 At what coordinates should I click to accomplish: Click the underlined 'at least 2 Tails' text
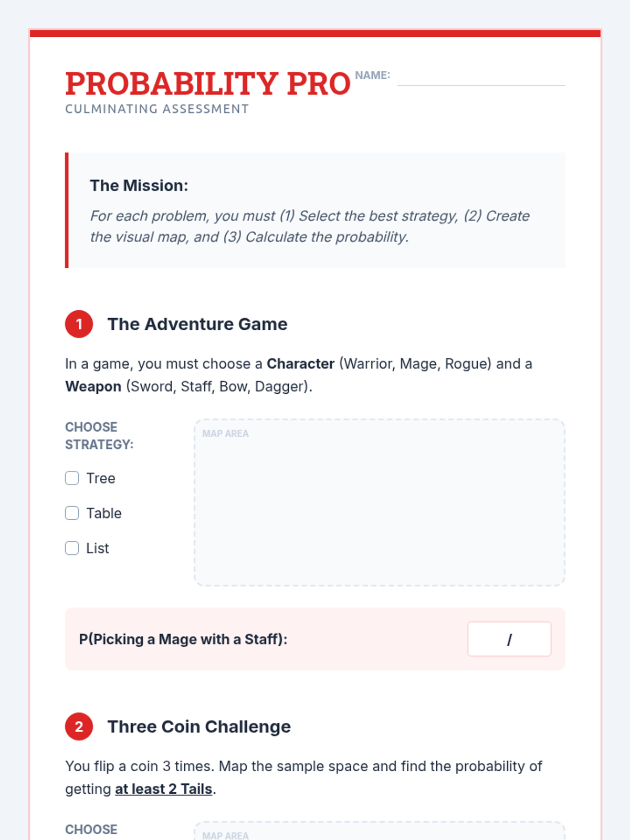coord(164,789)
